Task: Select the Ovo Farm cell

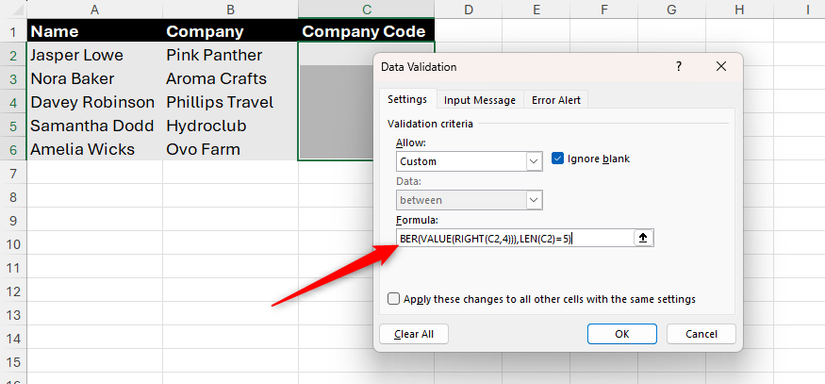Action: coord(230,149)
